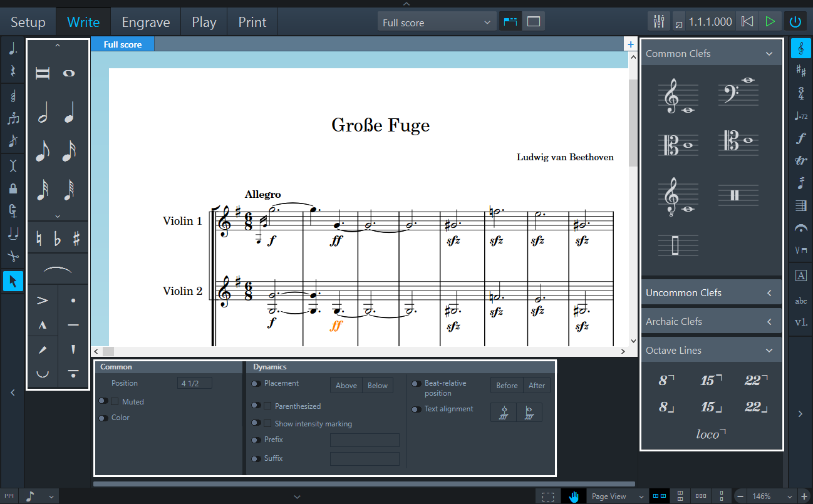Activate the scissors tool

coord(13,255)
